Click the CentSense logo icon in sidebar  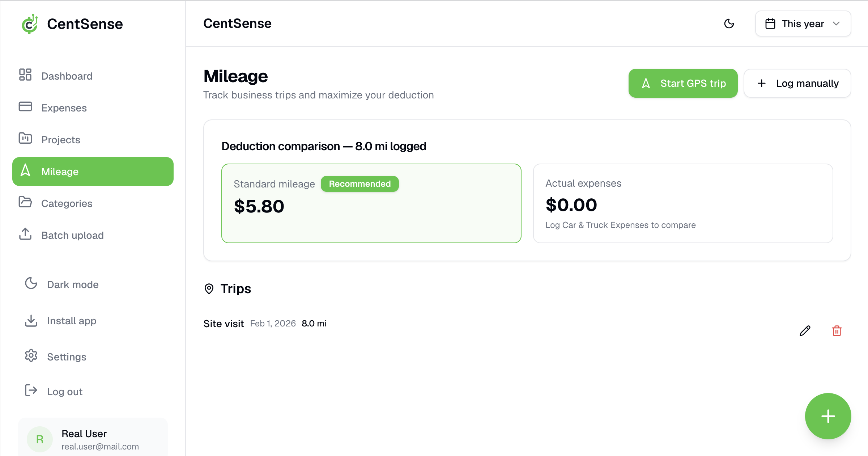(x=30, y=24)
